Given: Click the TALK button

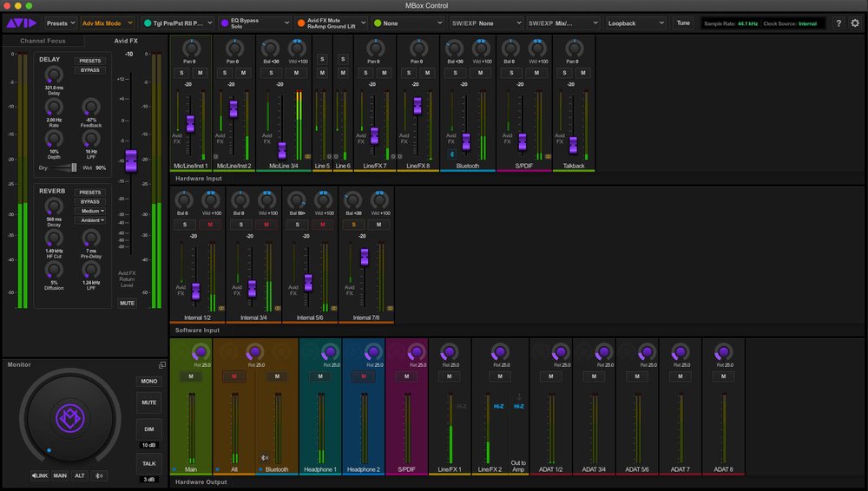Looking at the screenshot, I should (x=149, y=464).
